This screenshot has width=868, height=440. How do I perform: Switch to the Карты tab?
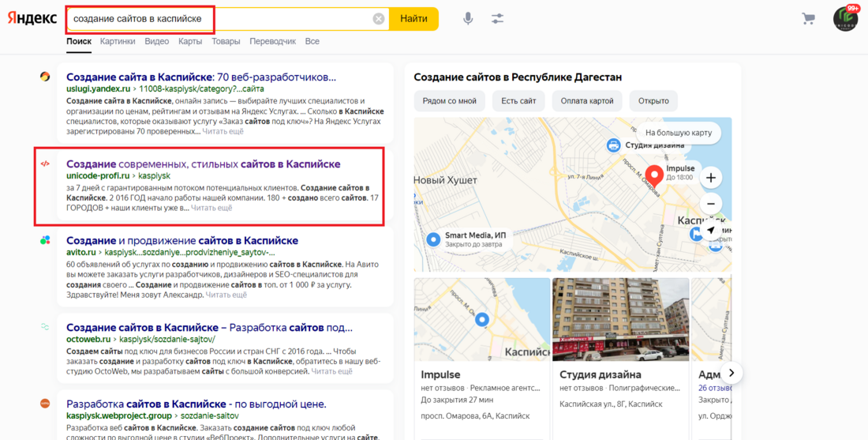click(190, 42)
